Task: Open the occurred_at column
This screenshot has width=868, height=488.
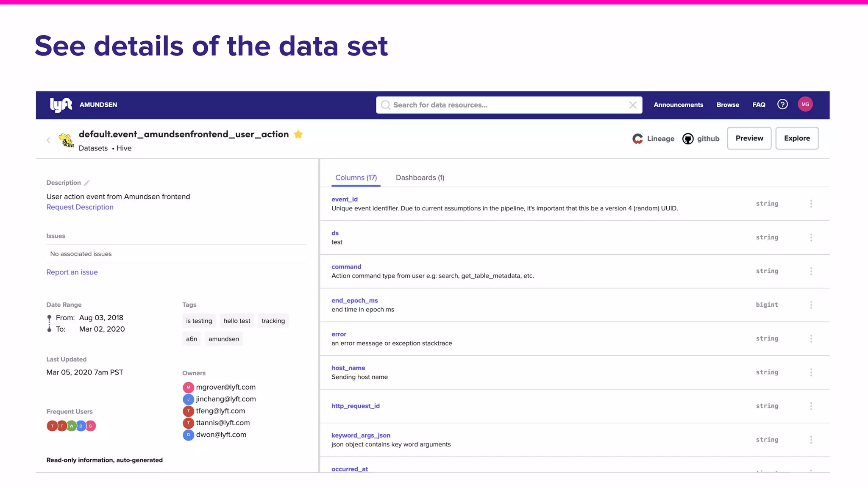Action: coord(350,469)
